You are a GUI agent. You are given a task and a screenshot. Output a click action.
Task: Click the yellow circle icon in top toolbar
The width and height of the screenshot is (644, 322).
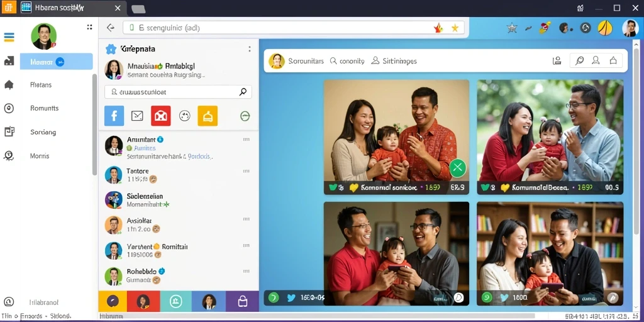pos(605,28)
